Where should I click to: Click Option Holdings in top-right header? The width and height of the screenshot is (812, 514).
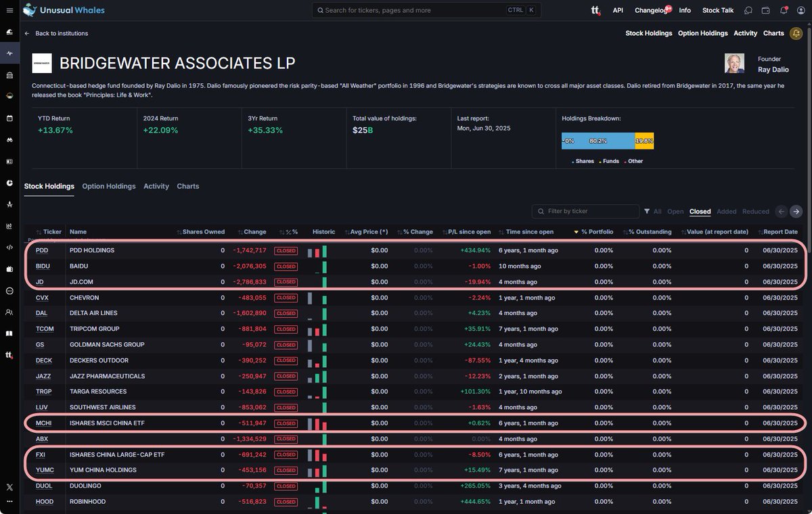click(703, 33)
